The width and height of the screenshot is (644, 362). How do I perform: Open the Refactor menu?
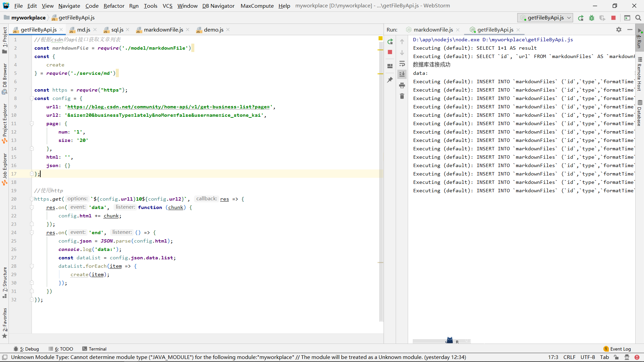point(114,6)
